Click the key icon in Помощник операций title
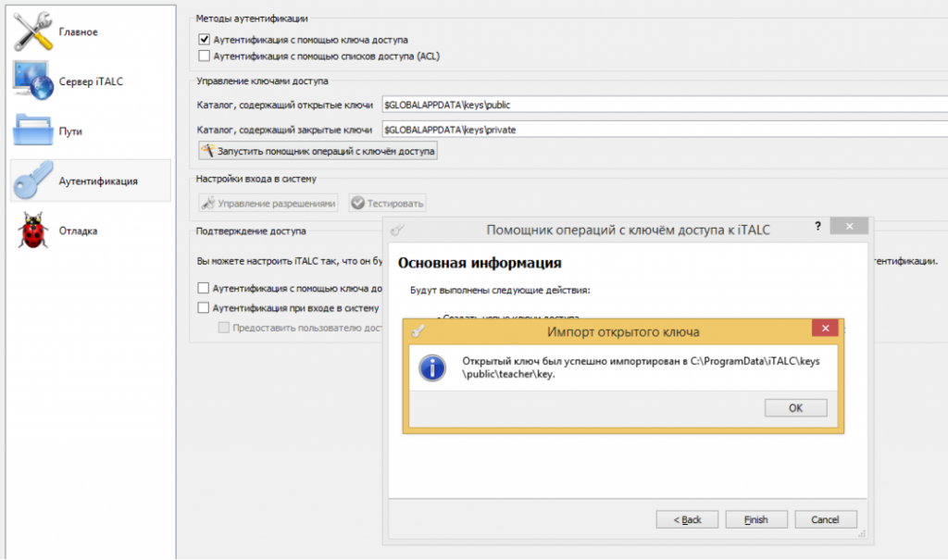The height and width of the screenshot is (560, 948). (397, 230)
